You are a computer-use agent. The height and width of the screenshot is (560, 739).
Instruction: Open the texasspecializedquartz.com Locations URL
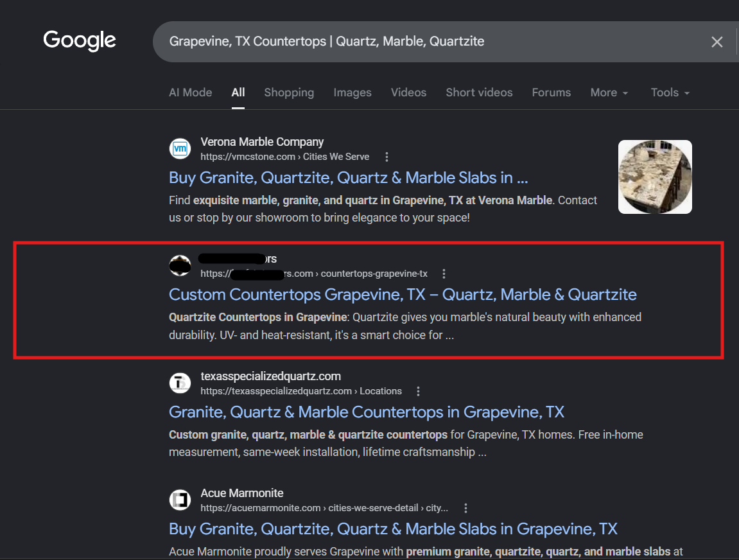coord(301,390)
